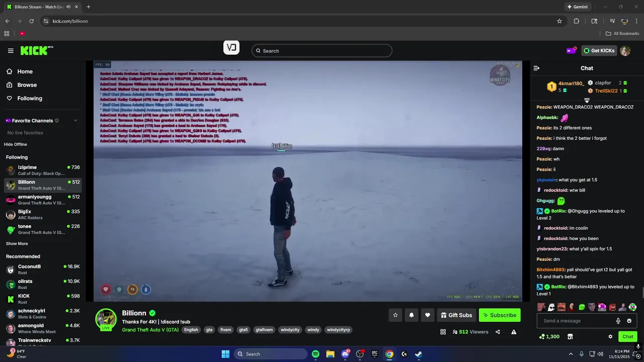The width and height of the screenshot is (644, 362).
Task: Bookmark this page with star icon
Action: point(559,21)
